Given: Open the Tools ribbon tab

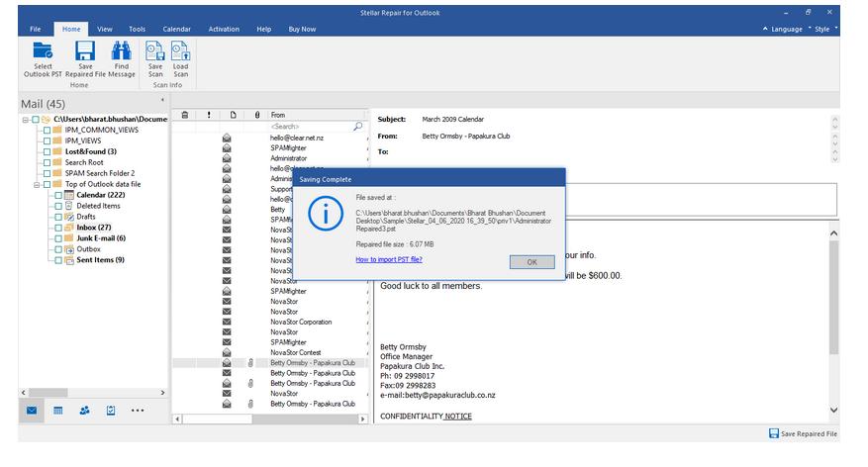Looking at the screenshot, I should click(x=137, y=29).
